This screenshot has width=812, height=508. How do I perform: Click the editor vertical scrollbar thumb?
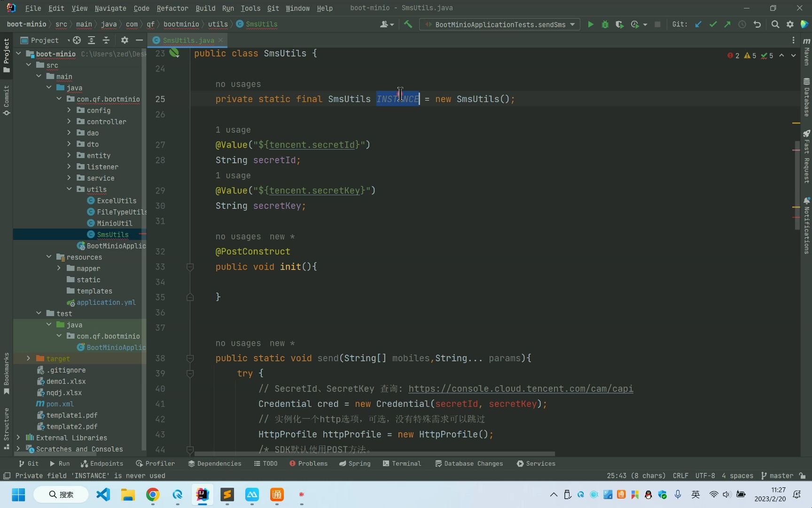[796, 184]
